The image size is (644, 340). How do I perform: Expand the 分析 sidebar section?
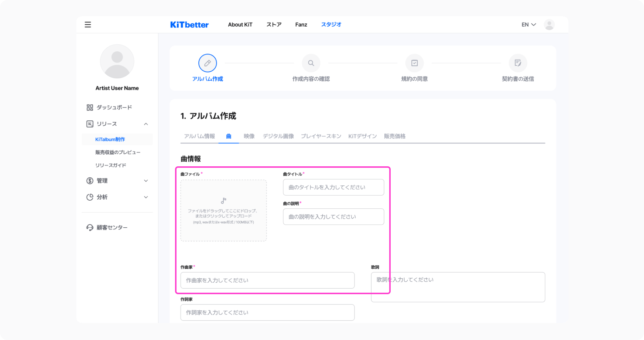tap(146, 197)
